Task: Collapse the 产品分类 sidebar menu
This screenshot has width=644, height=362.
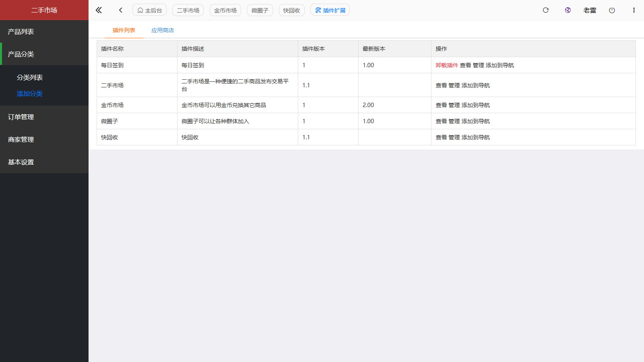Action: (21, 54)
